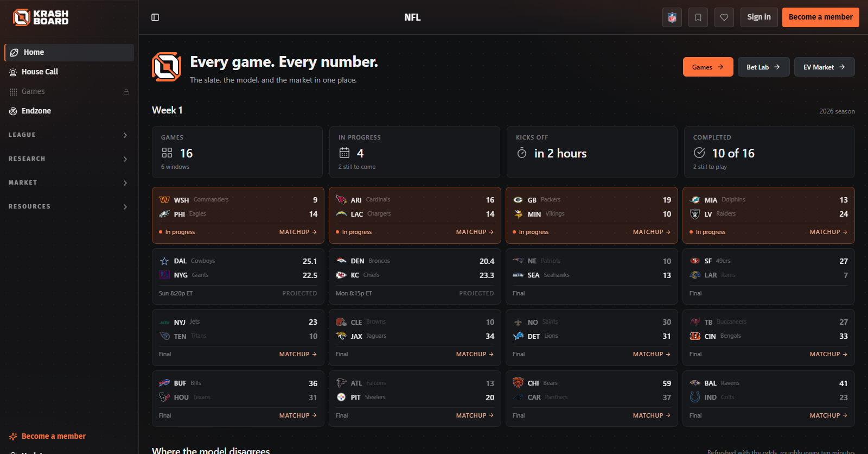
Task: Click the Packers team logo
Action: [x=518, y=200]
